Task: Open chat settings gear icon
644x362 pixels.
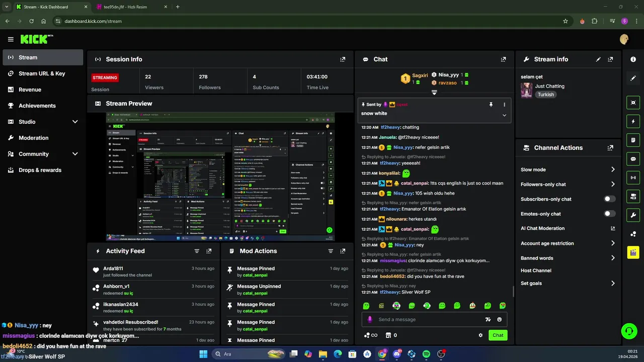Action: [x=480, y=335]
